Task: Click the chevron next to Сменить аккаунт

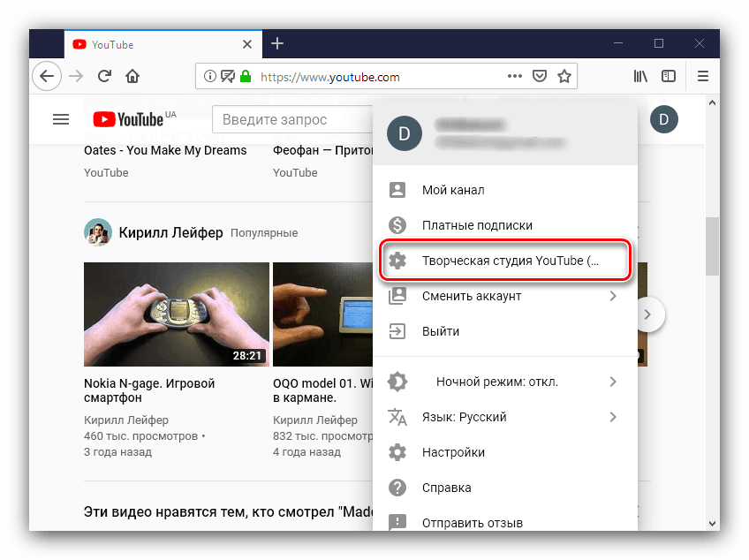Action: click(613, 296)
